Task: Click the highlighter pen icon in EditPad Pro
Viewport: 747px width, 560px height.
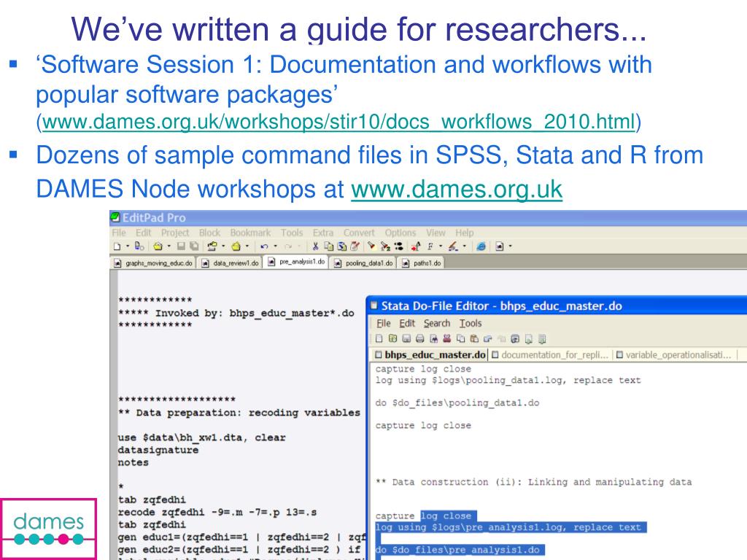Action: coord(453,246)
